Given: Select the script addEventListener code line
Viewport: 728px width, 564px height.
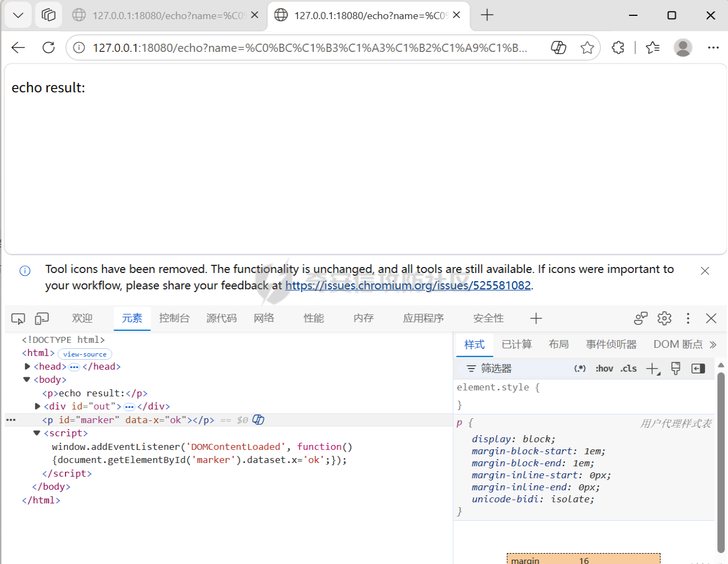Looking at the screenshot, I should point(202,453).
